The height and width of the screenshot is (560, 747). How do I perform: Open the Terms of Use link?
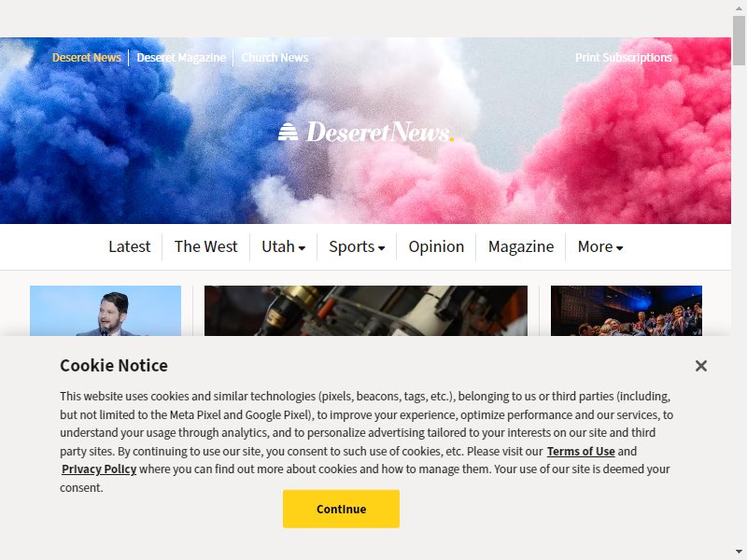tap(581, 451)
